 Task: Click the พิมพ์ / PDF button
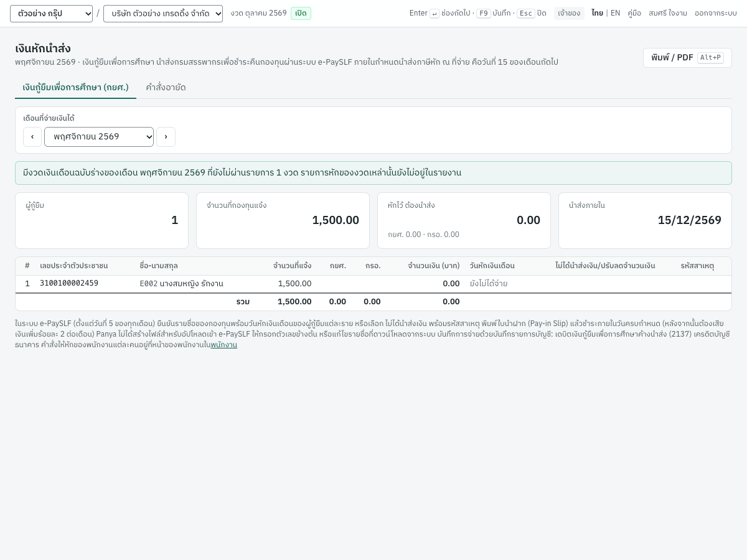click(x=687, y=58)
